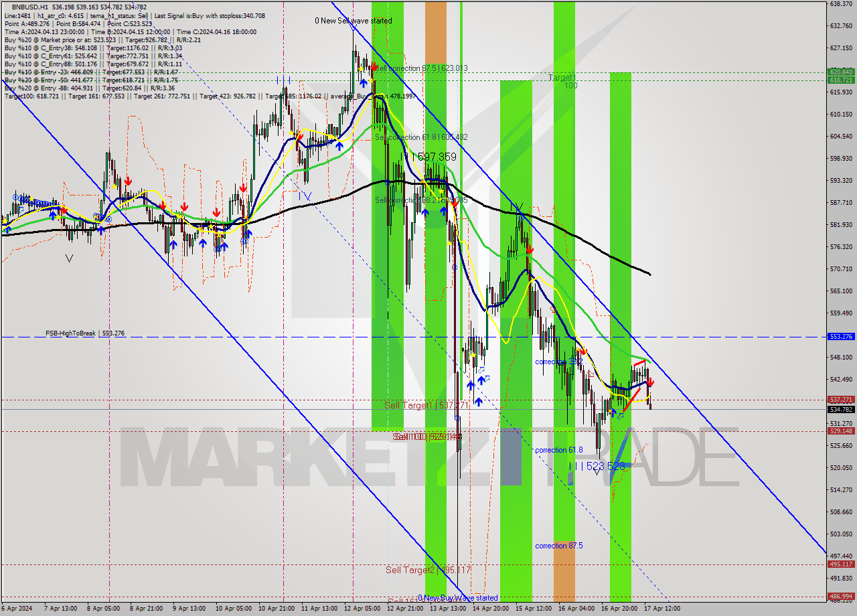
Task: Click the '6 Apr 2024' time axis label
Action: coord(16,609)
